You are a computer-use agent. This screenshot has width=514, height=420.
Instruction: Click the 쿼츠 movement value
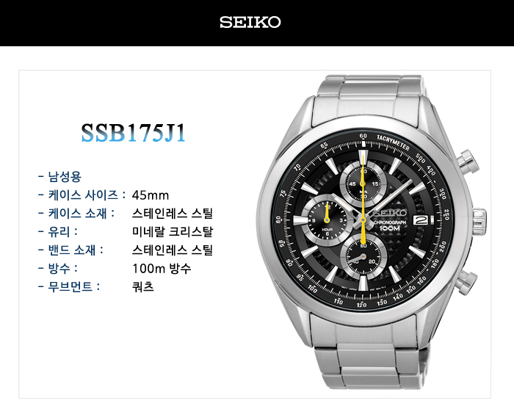tap(143, 287)
